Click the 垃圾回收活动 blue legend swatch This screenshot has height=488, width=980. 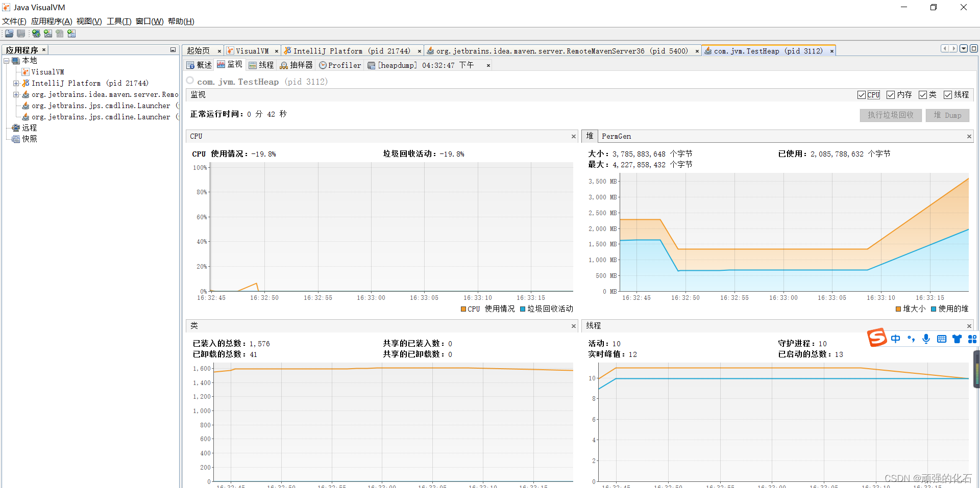(x=523, y=309)
